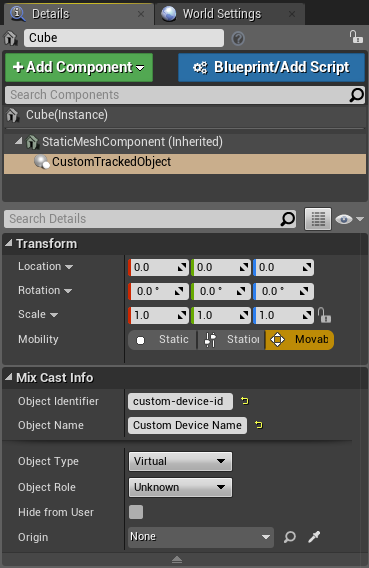Click Scale X value field
The height and width of the screenshot is (568, 369).
tap(158, 315)
